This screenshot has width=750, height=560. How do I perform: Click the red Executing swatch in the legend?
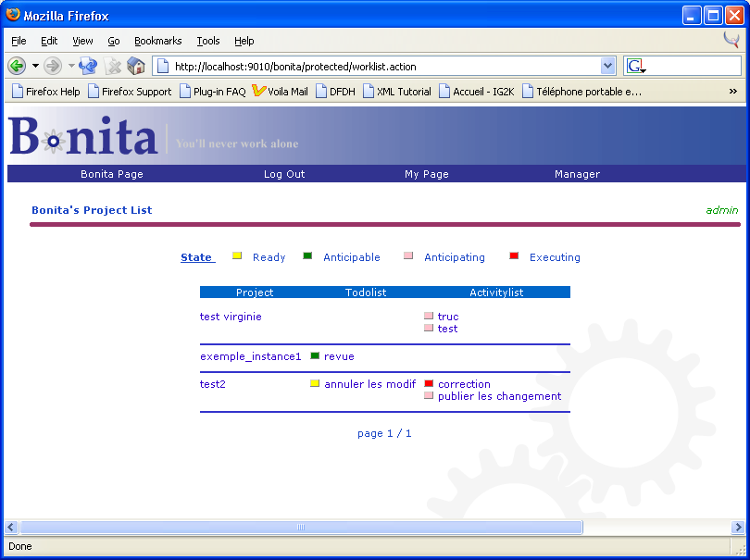coord(514,256)
